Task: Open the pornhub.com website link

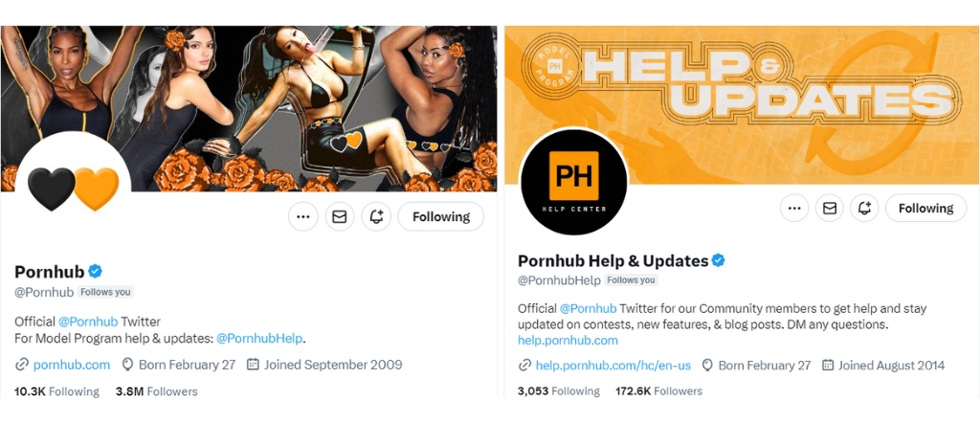Action: [72, 365]
